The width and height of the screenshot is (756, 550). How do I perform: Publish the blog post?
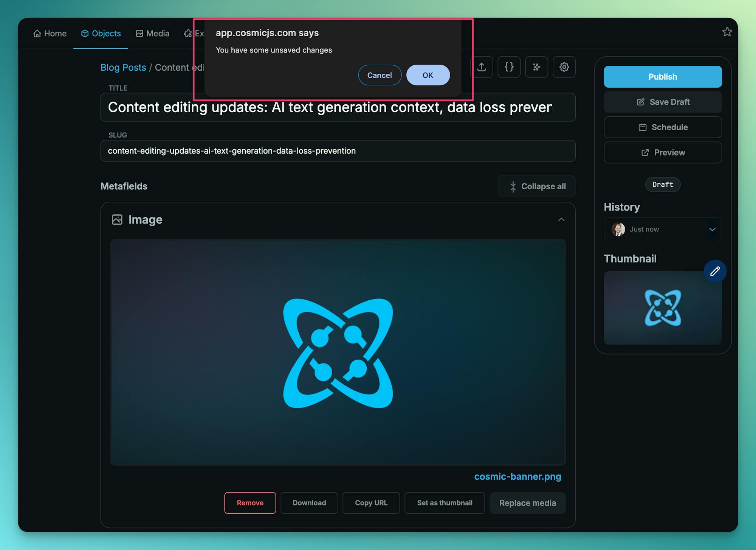point(663,77)
